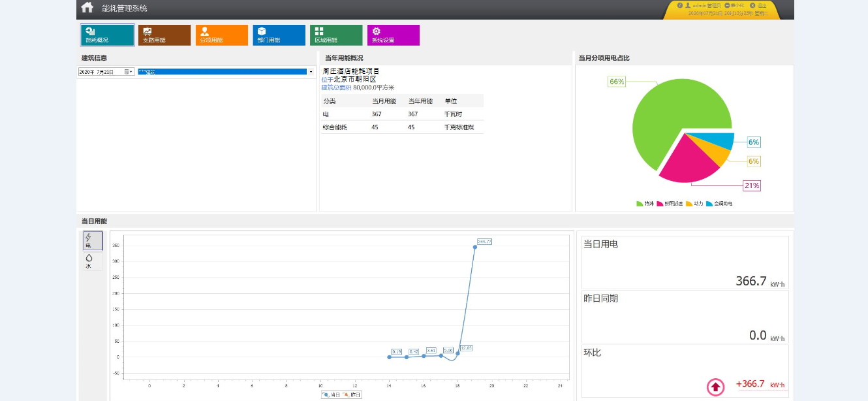
Task: Open the 能耗概况 overview tile
Action: pyautogui.click(x=108, y=35)
